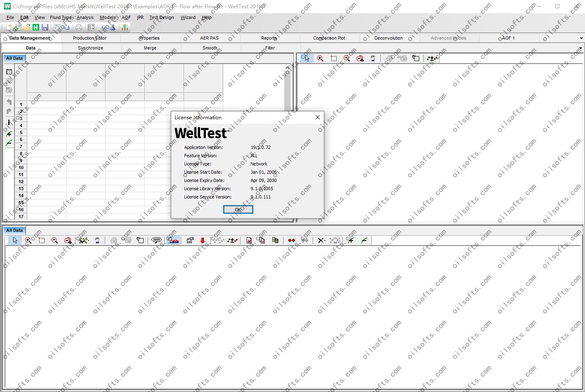Open the Models menu

[x=108, y=17]
